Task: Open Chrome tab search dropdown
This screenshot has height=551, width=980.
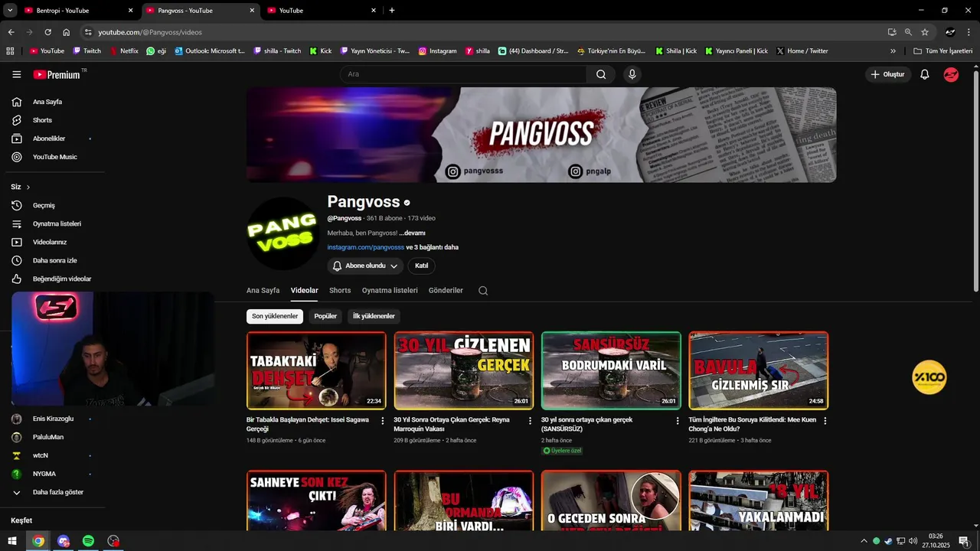Action: (x=10, y=10)
